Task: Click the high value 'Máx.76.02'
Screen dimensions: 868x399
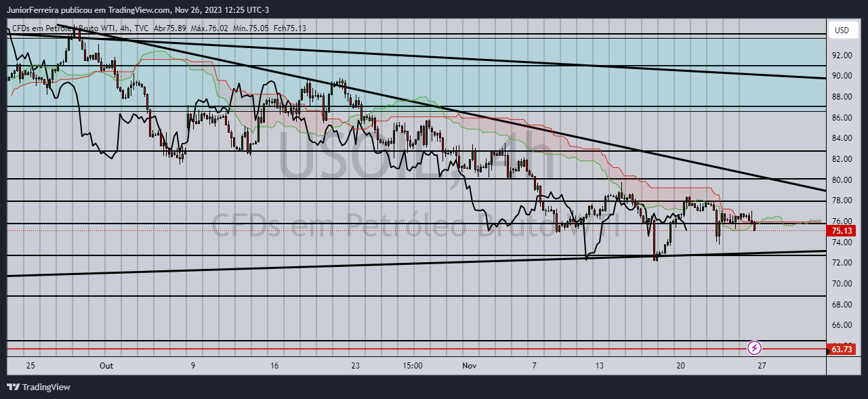Action: [x=211, y=28]
